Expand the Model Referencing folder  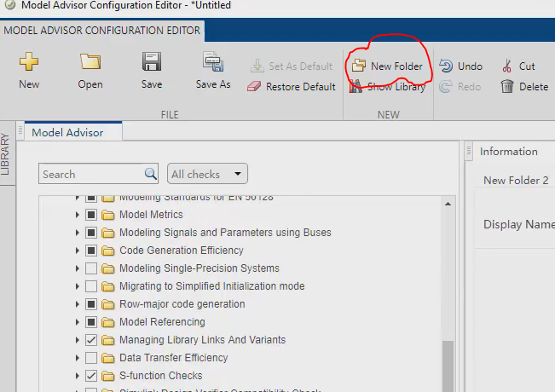(x=78, y=322)
